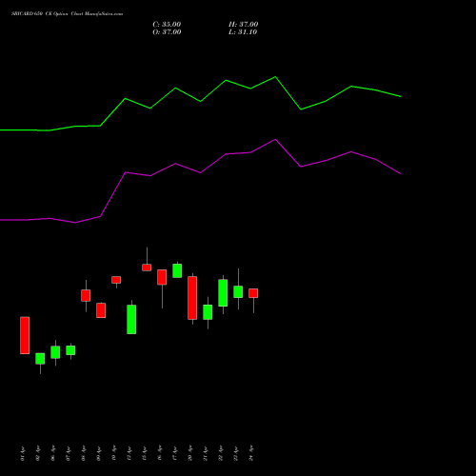476x476 pixels.
Task: Click the 06 Apr date label
Action: (53, 453)
